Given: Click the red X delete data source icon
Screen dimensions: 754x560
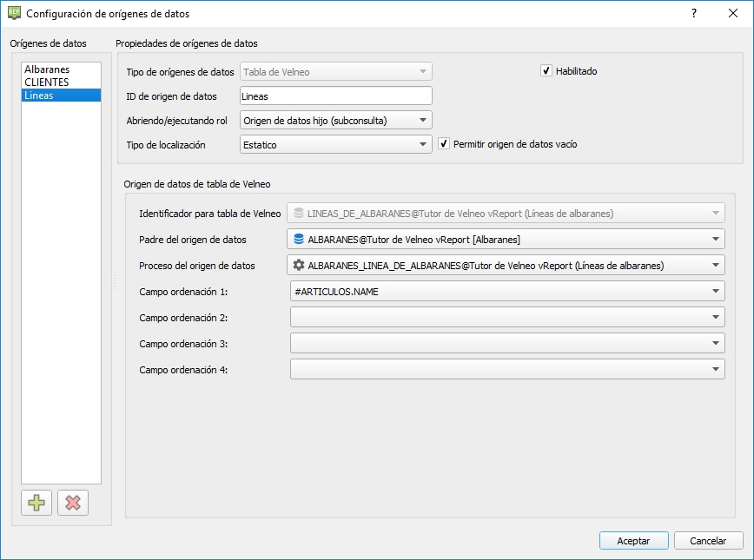Looking at the screenshot, I should (73, 503).
